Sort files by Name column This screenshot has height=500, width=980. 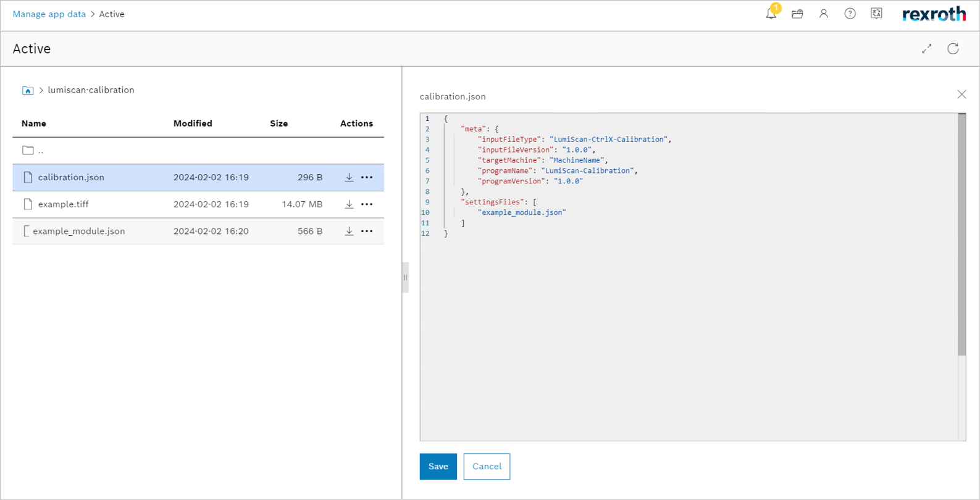[x=34, y=123]
